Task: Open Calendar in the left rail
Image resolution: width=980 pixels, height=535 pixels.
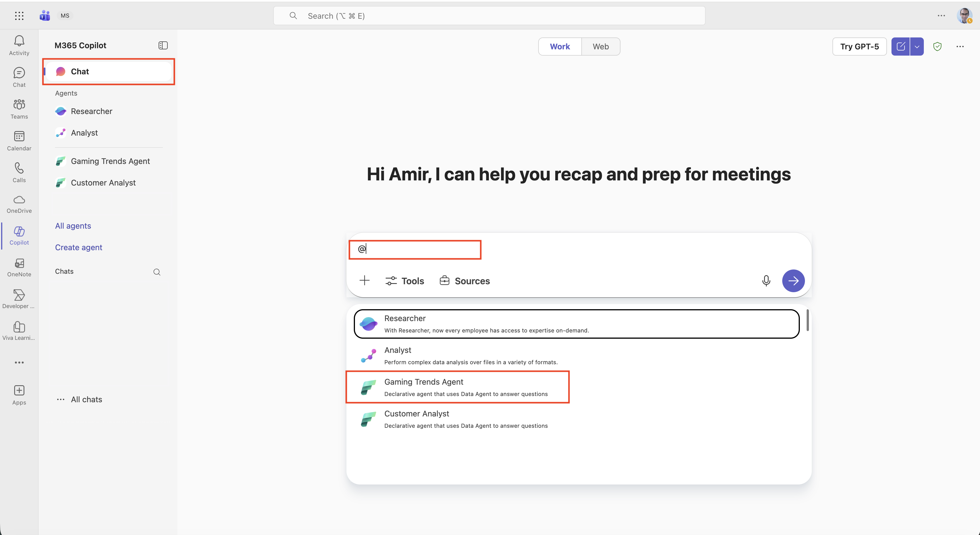Action: tap(19, 141)
